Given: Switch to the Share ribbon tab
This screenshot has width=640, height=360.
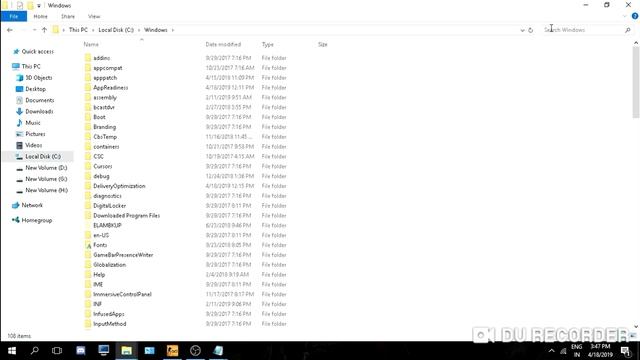Looking at the screenshot, I should click(68, 16).
